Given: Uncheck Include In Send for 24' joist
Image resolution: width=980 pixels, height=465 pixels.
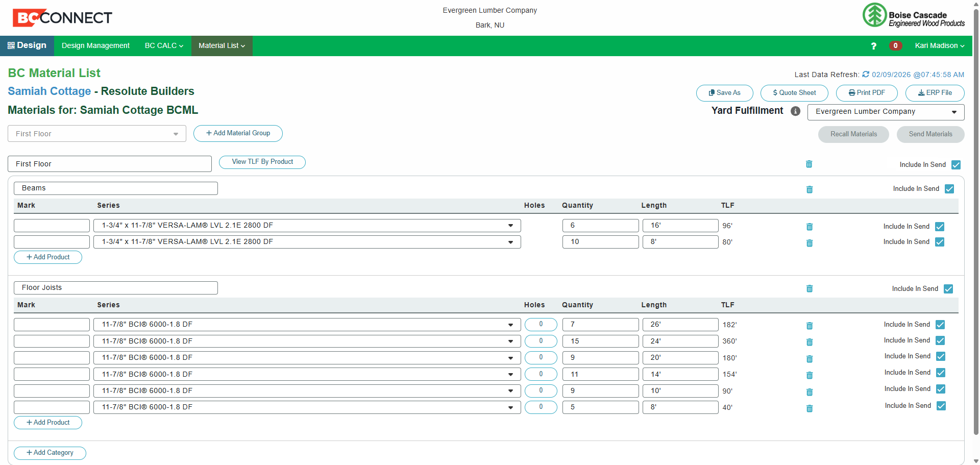Looking at the screenshot, I should tap(940, 340).
